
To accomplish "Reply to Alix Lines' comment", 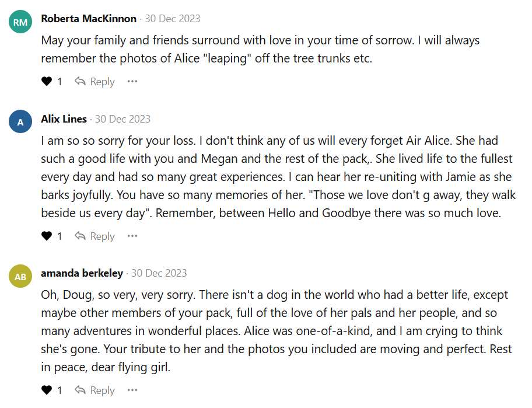I will pos(95,236).
